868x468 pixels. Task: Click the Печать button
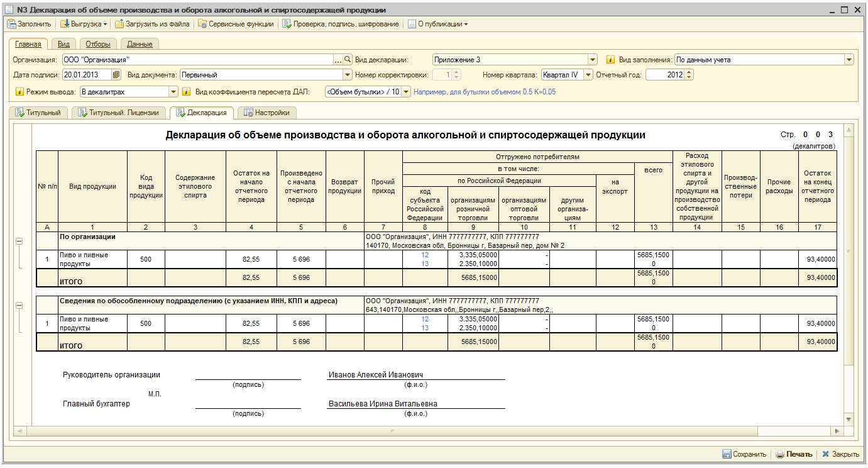click(794, 454)
